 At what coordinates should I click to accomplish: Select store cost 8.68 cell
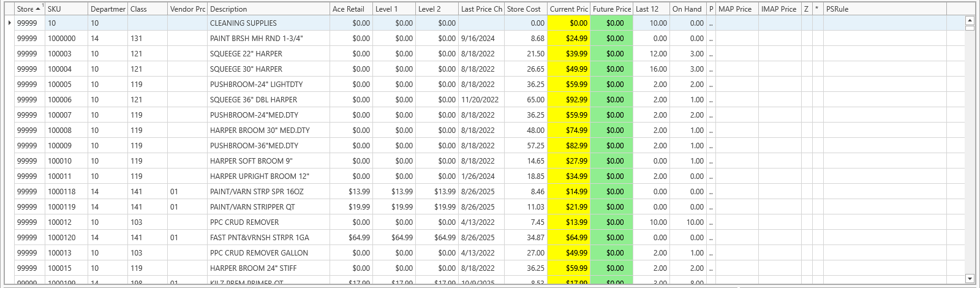click(526, 39)
